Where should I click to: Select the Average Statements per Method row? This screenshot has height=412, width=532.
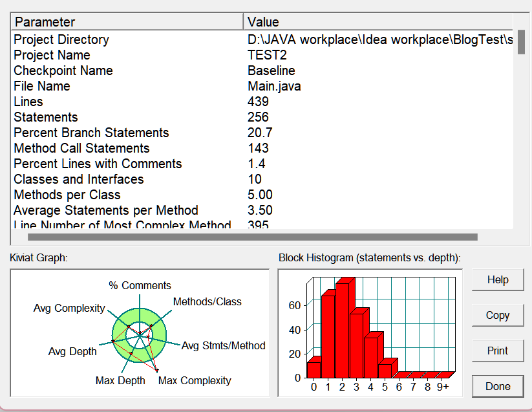tap(262, 210)
